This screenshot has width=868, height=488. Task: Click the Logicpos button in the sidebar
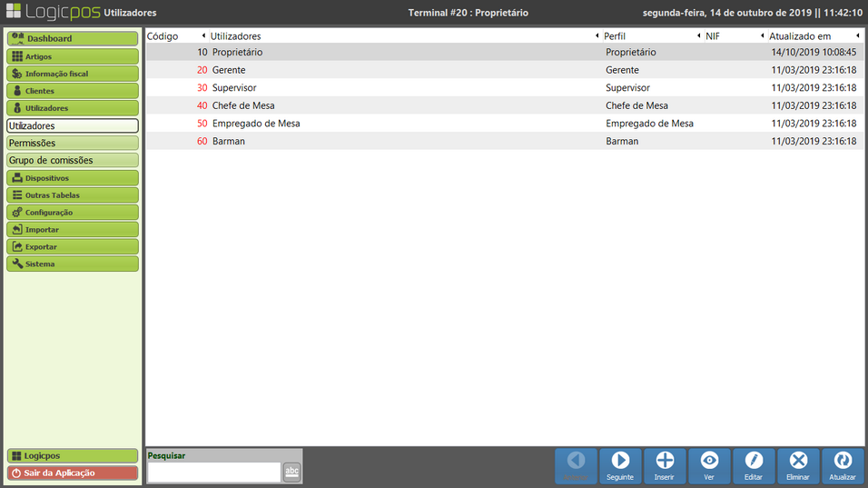pos(73,455)
